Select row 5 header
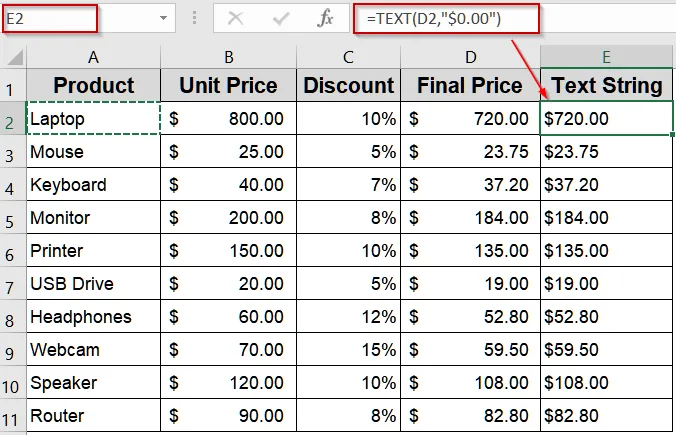 point(13,217)
